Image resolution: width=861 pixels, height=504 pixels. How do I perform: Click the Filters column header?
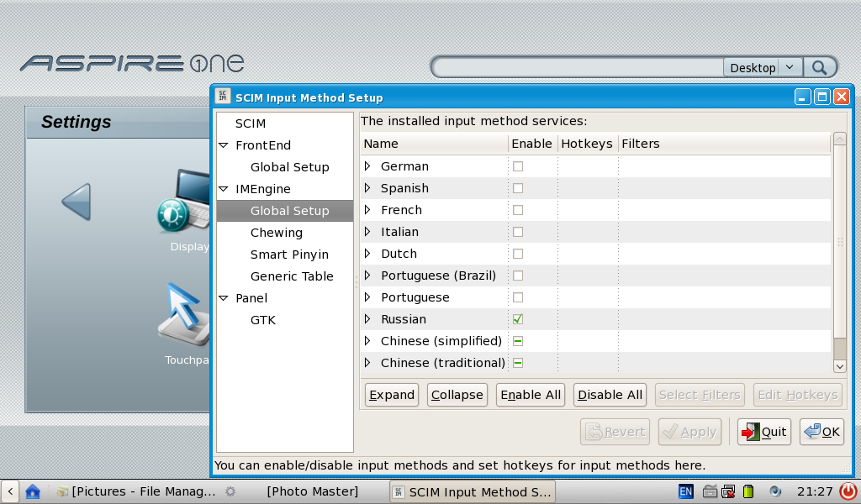coord(724,144)
